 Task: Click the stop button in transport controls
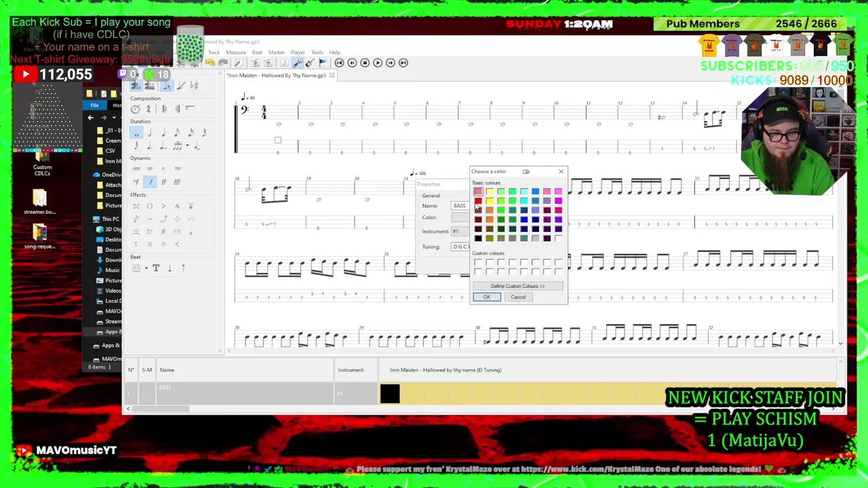coord(365,62)
